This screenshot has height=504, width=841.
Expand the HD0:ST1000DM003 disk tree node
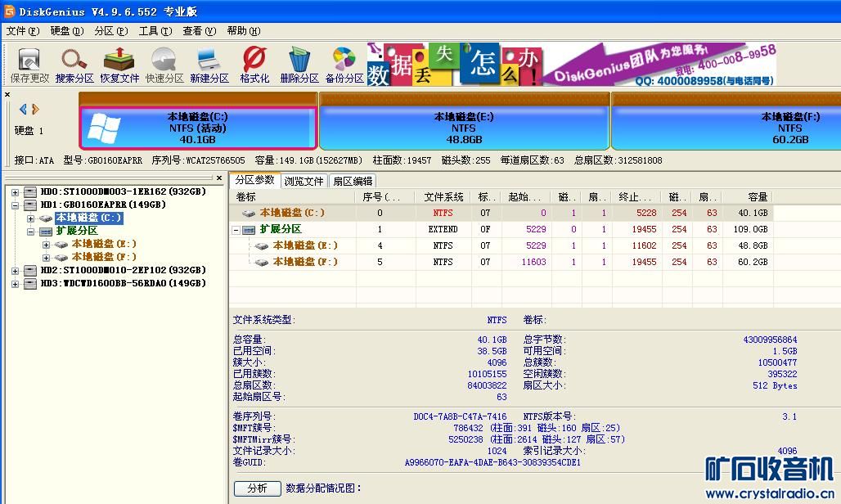(16, 191)
